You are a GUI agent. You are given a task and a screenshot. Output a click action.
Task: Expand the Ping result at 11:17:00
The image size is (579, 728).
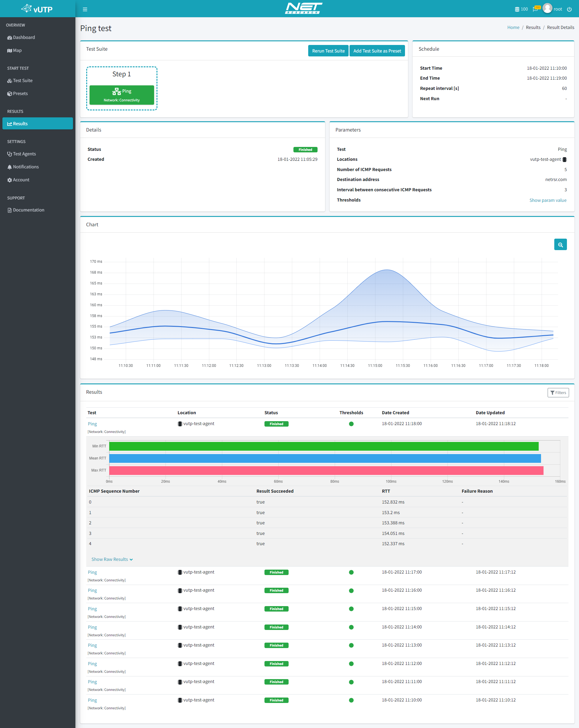pos(92,572)
